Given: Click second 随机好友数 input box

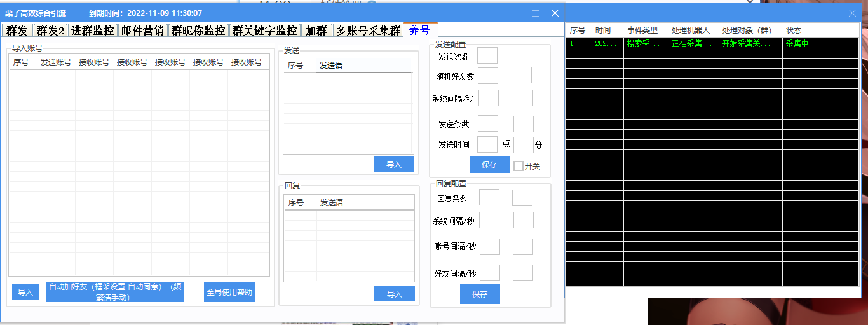Looking at the screenshot, I should point(522,76).
